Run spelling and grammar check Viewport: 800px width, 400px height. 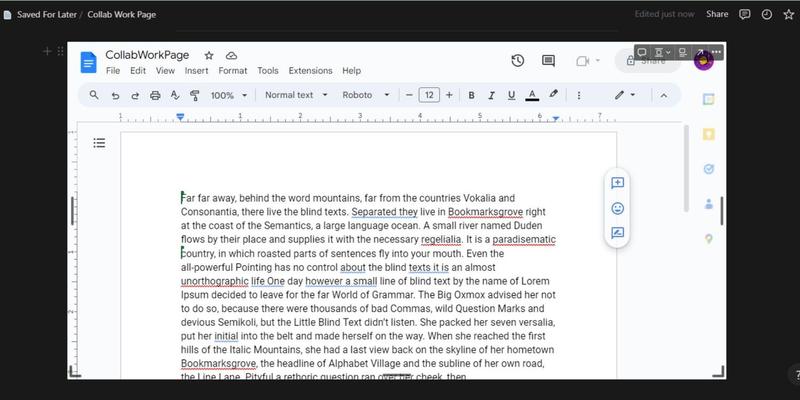174,95
